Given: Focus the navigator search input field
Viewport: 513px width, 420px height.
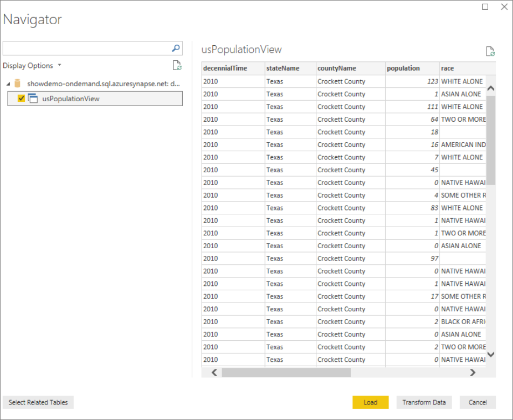Looking at the screenshot, I should tap(86, 48).
